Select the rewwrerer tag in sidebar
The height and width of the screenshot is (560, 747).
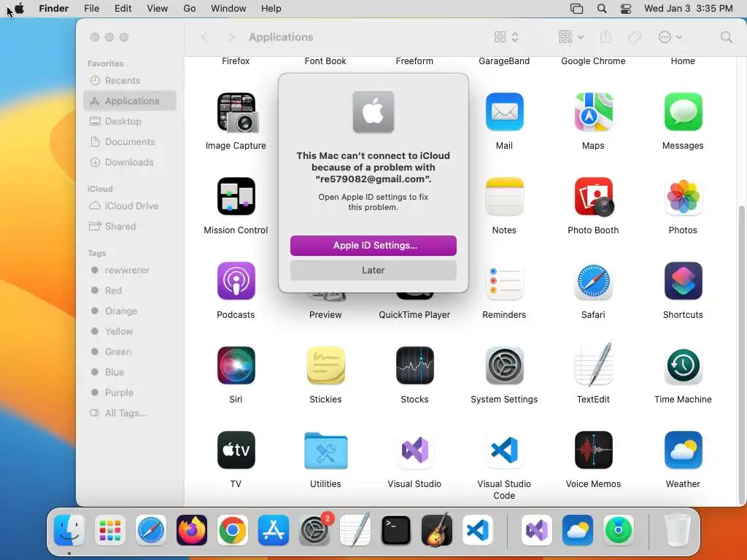pyautogui.click(x=130, y=271)
